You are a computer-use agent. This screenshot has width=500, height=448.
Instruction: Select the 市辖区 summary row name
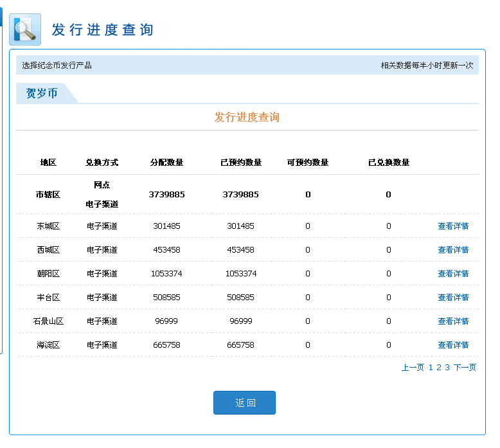tap(48, 194)
